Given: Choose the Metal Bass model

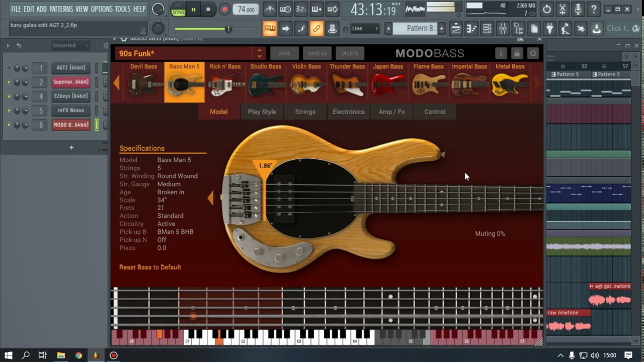Looking at the screenshot, I should 510,82.
